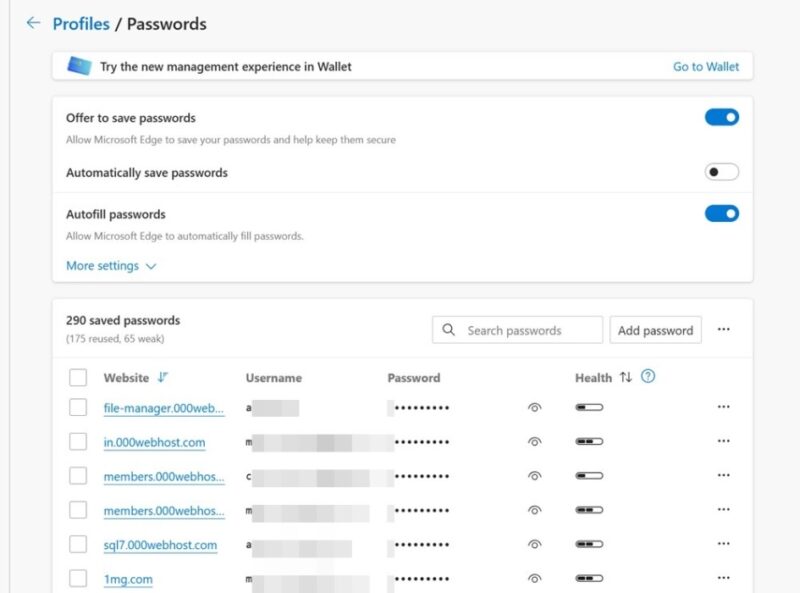Reveal the in.000webhost.com password

pos(534,441)
